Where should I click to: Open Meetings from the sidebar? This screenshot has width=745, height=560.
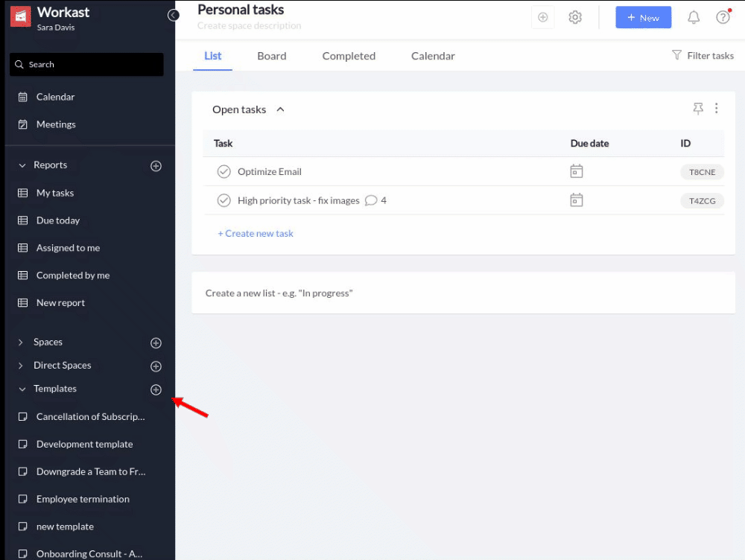(x=56, y=124)
